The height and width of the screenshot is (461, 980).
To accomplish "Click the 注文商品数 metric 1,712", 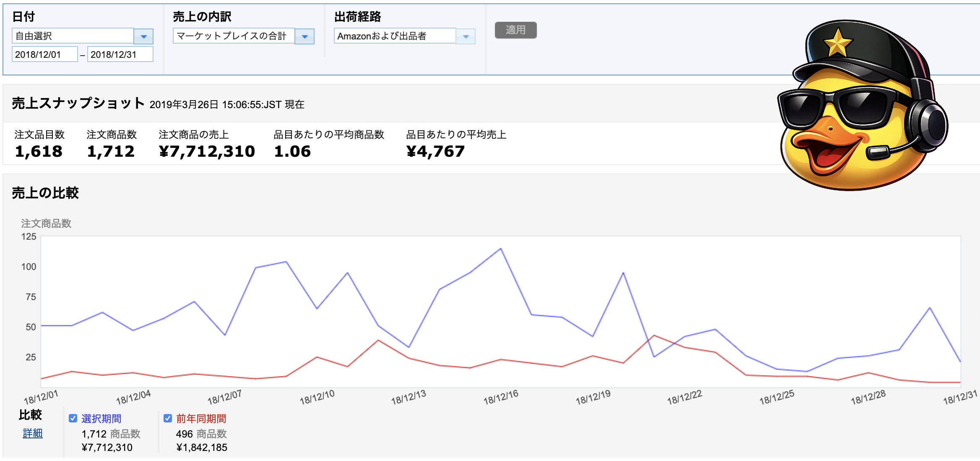I will (111, 151).
